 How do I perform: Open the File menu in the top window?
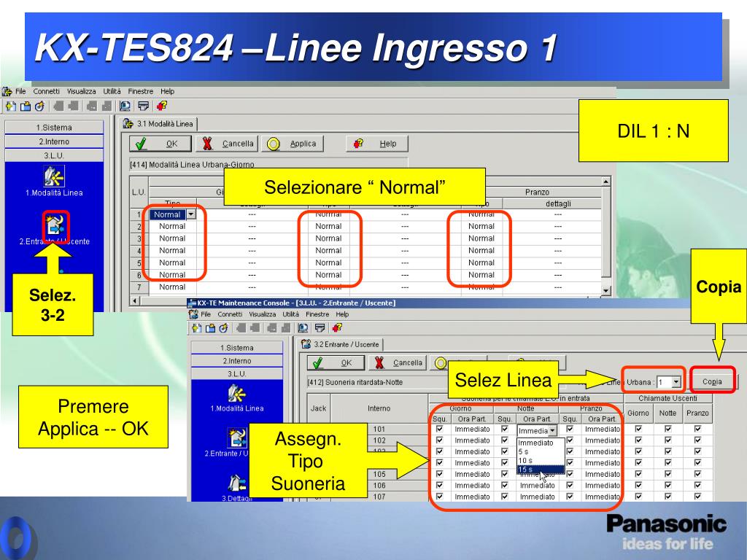point(20,91)
